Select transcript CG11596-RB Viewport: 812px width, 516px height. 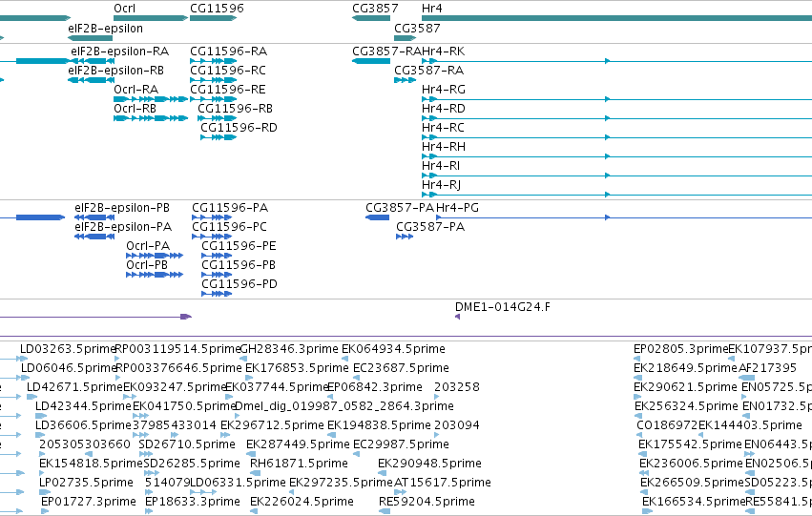point(235,109)
